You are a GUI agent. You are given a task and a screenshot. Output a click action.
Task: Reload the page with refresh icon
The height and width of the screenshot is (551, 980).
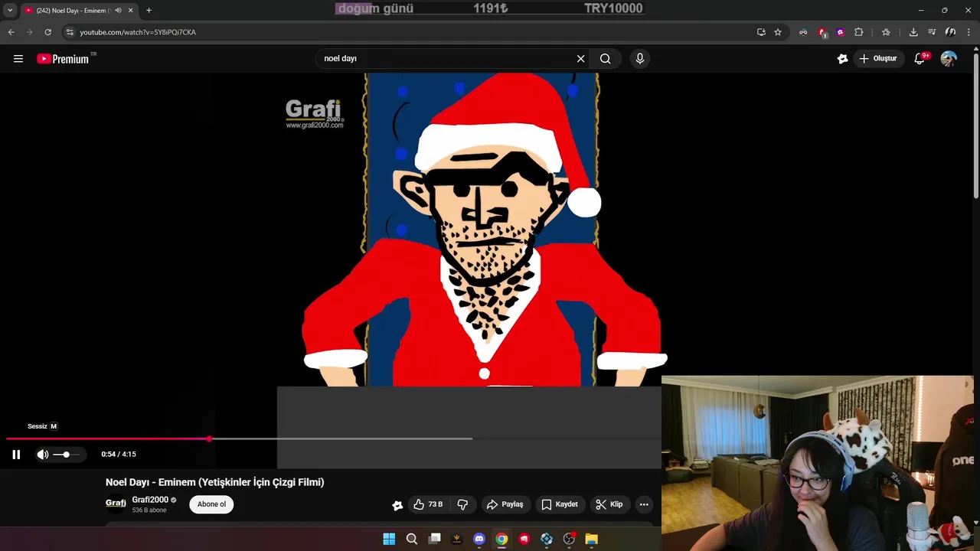point(48,32)
